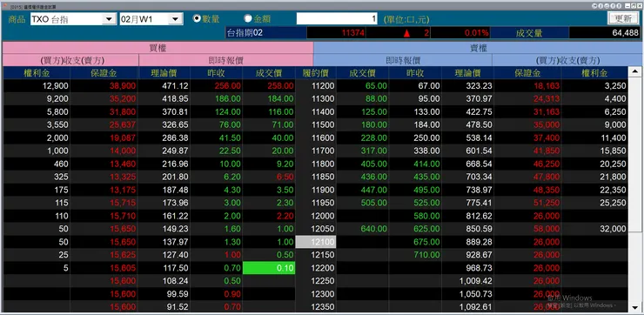The height and width of the screenshot is (315, 644).
Task: Click the scrollbar up arrow
Action: (635, 72)
